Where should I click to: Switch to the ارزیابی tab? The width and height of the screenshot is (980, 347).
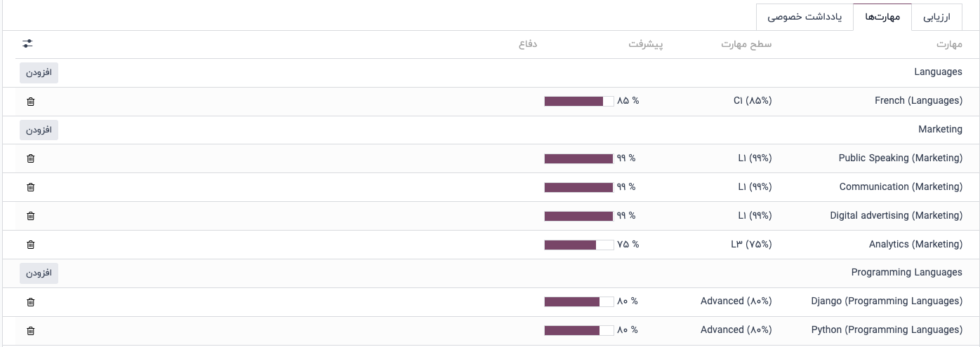939,17
